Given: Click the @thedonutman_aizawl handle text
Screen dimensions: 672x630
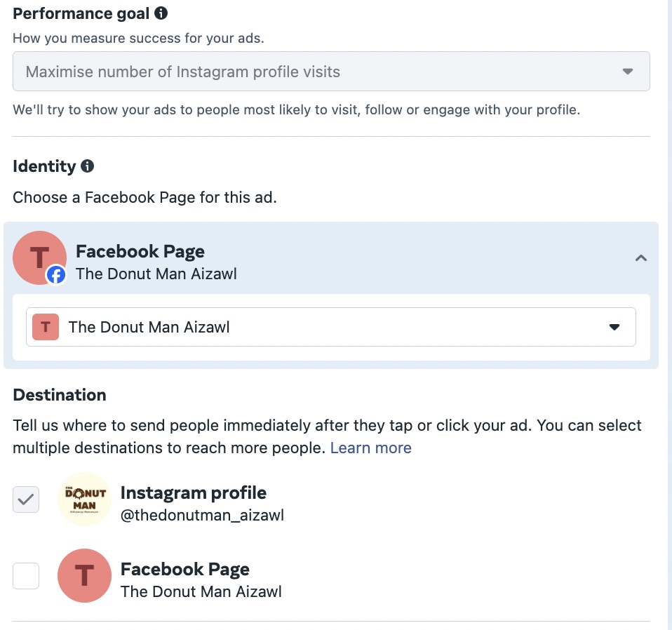Looking at the screenshot, I should 202,516.
